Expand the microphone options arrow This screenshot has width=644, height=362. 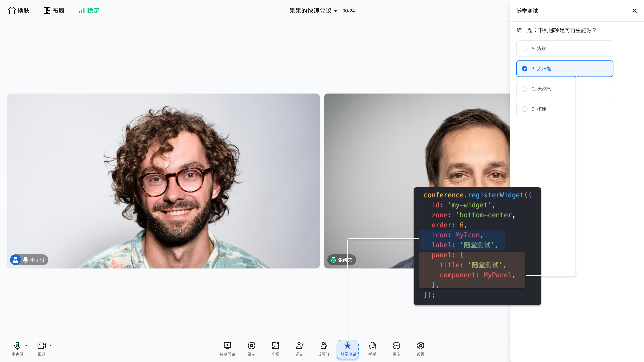[x=26, y=346]
